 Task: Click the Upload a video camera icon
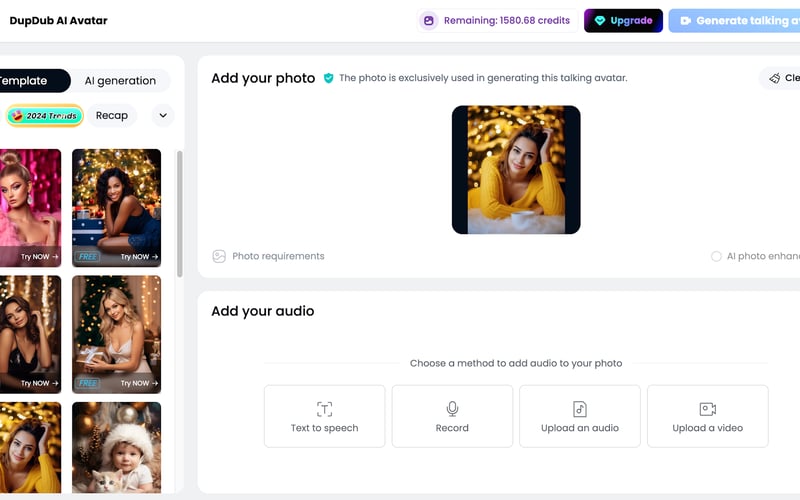pos(708,409)
